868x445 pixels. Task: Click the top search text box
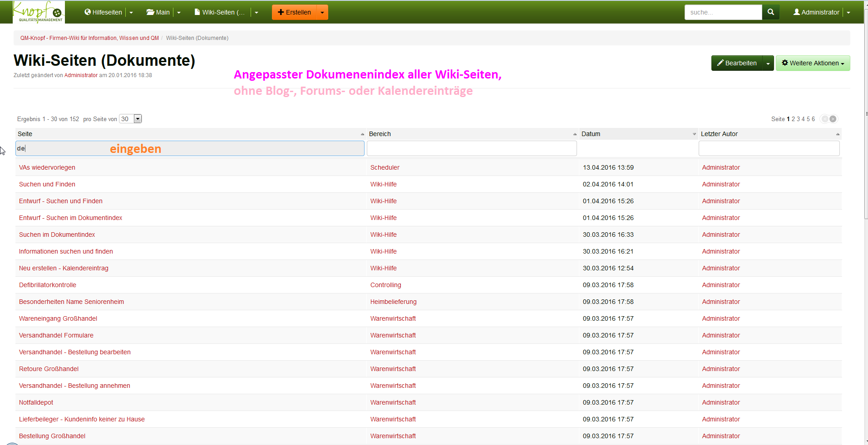coord(723,12)
